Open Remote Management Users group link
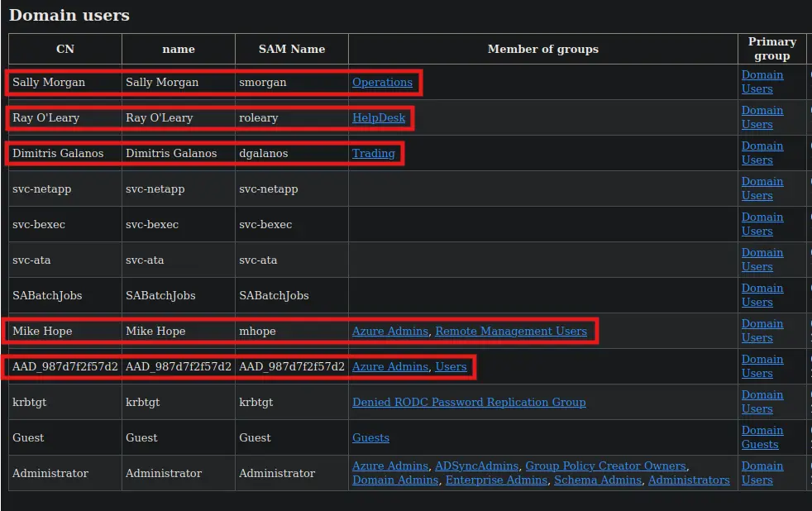 click(510, 332)
